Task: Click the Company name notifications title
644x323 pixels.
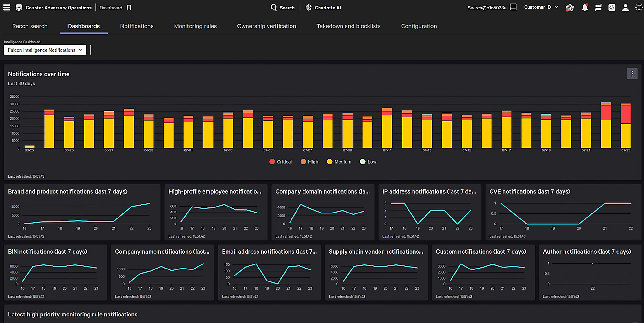Action: pos(162,252)
